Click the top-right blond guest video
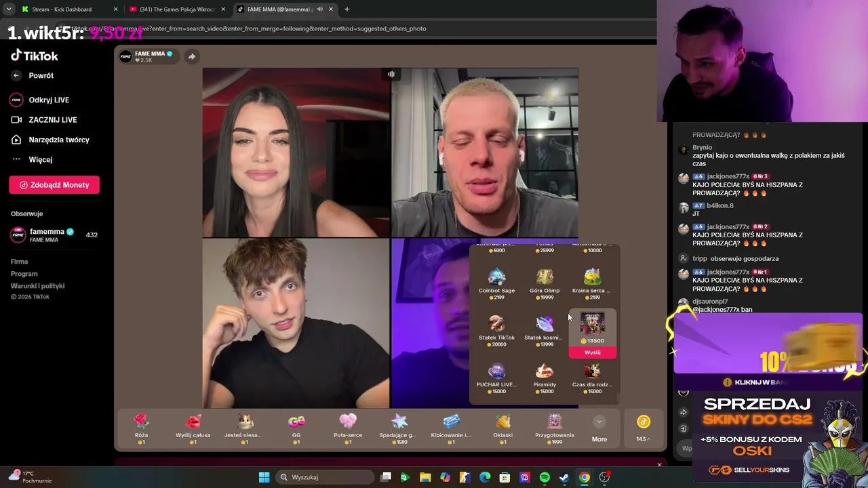Image resolution: width=868 pixels, height=488 pixels. [485, 152]
